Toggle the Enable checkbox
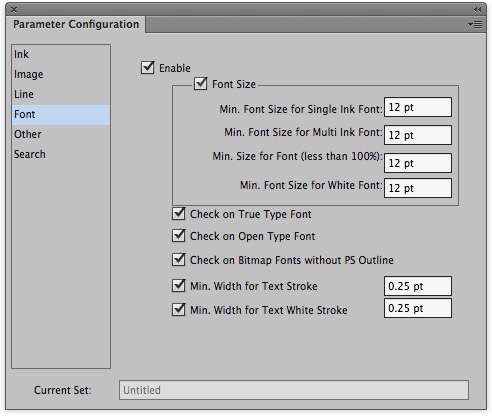Screen dimensions: 492x417 pos(147,67)
